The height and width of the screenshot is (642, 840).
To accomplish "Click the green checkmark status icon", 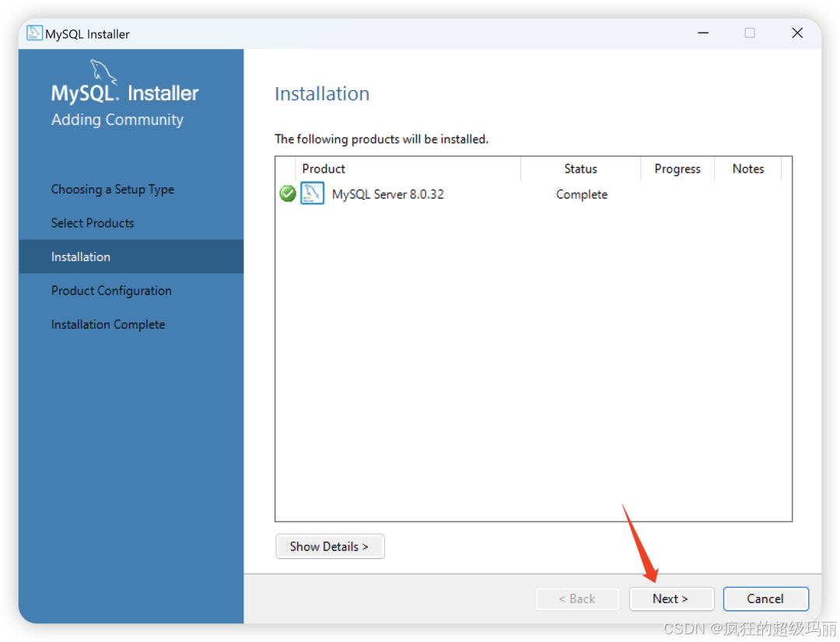I will pyautogui.click(x=288, y=194).
